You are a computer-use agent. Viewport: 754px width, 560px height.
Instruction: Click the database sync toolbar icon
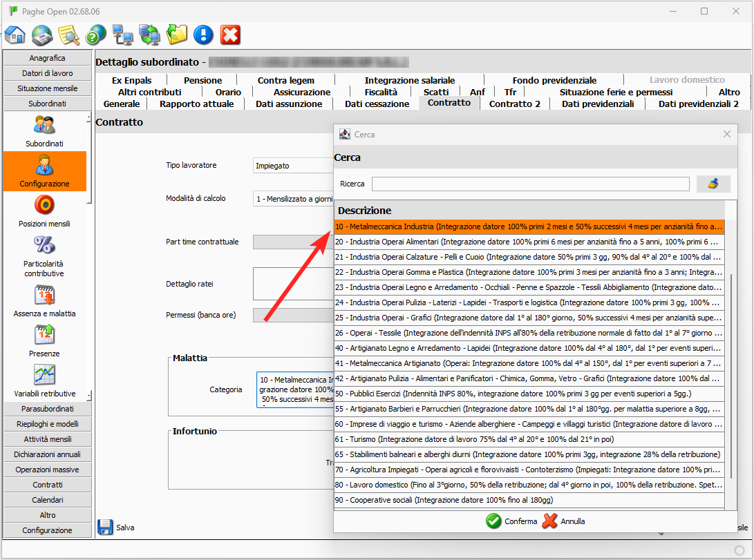149,35
